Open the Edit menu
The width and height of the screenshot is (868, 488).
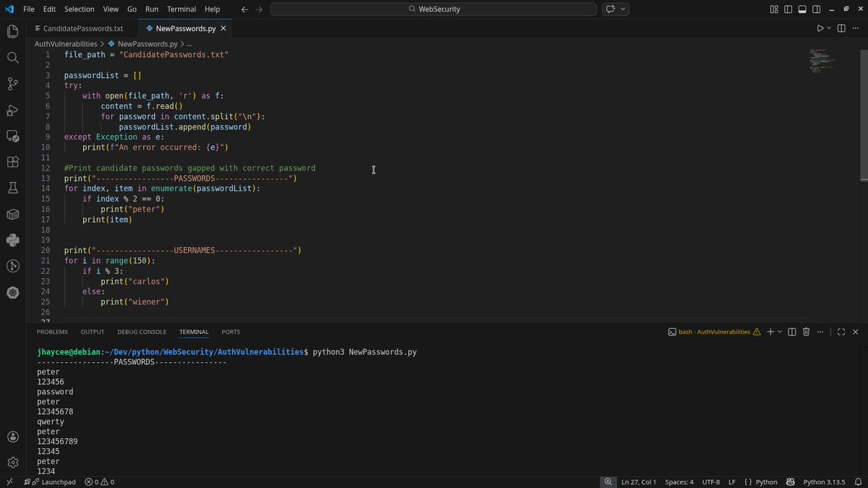coord(49,9)
